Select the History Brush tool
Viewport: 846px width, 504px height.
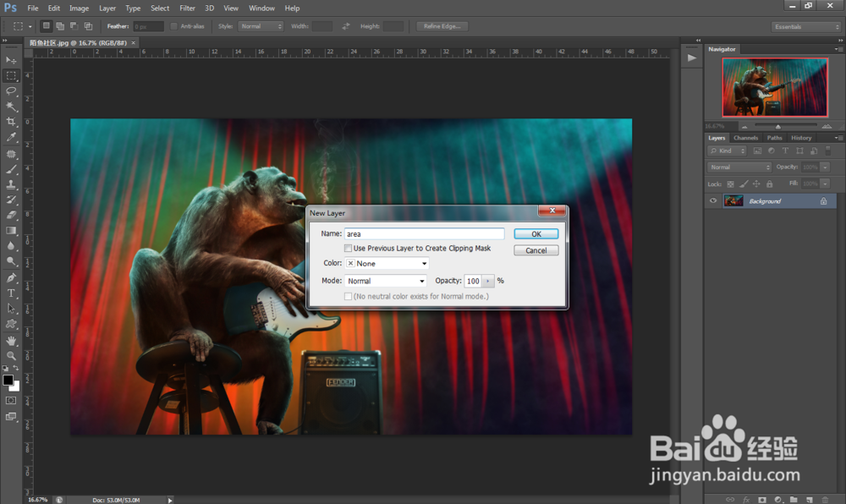tap(11, 200)
